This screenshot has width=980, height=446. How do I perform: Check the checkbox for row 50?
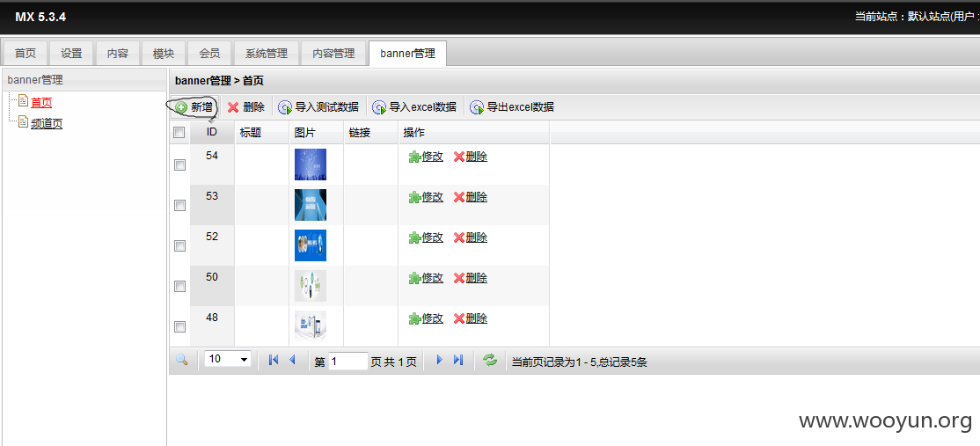tap(179, 286)
